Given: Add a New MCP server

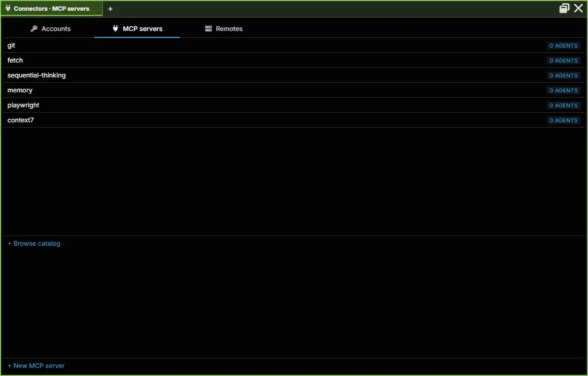Looking at the screenshot, I should point(36,366).
